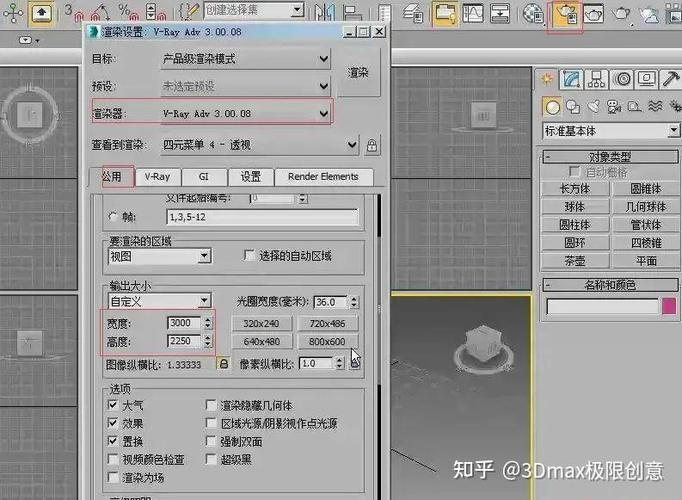The image size is (682, 500).
Task: Toggle the 效果 checkbox
Action: 113,423
